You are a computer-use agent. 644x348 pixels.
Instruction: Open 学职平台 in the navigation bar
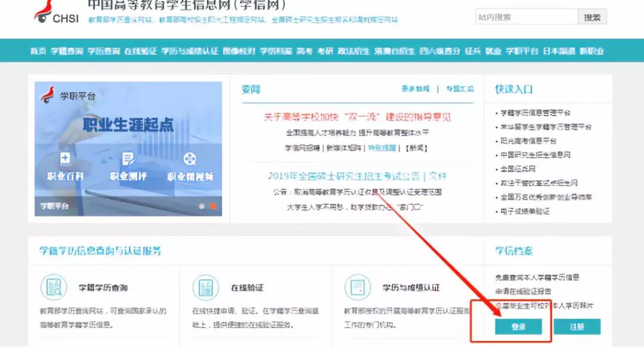(x=522, y=51)
